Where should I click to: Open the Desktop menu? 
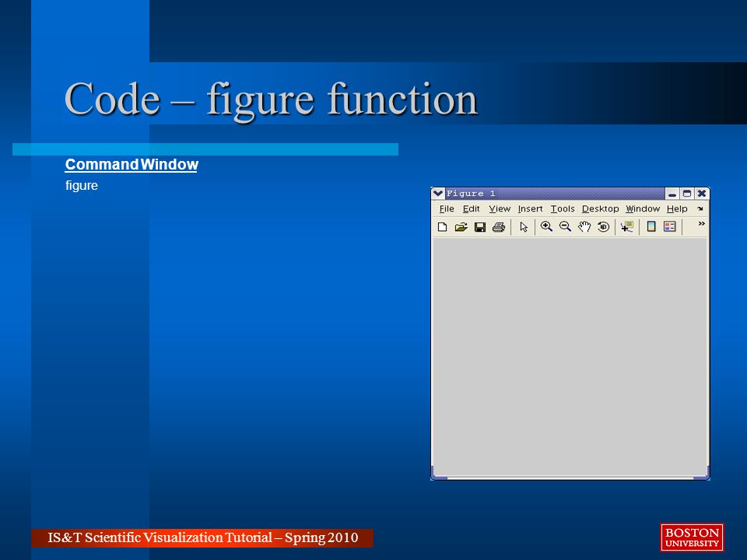(600, 208)
